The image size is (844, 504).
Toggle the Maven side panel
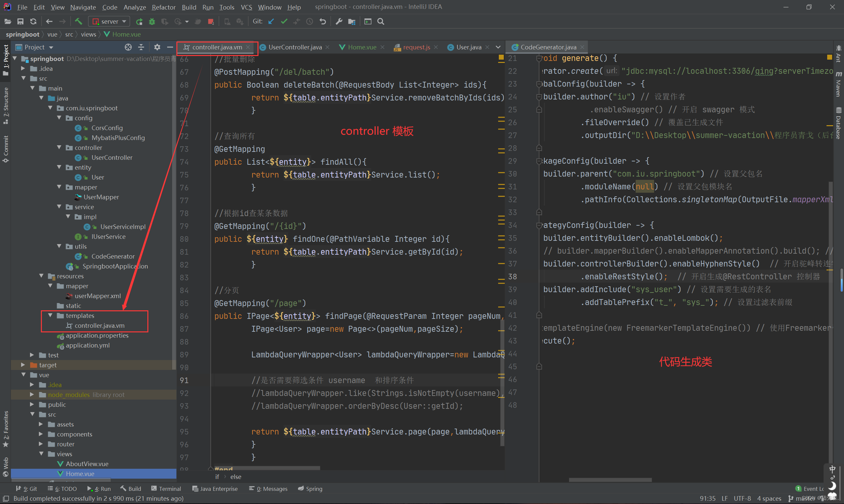click(838, 84)
